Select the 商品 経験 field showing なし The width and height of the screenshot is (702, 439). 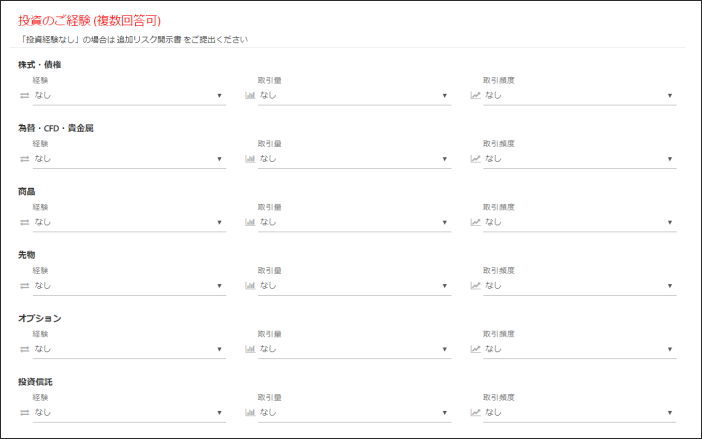(129, 222)
